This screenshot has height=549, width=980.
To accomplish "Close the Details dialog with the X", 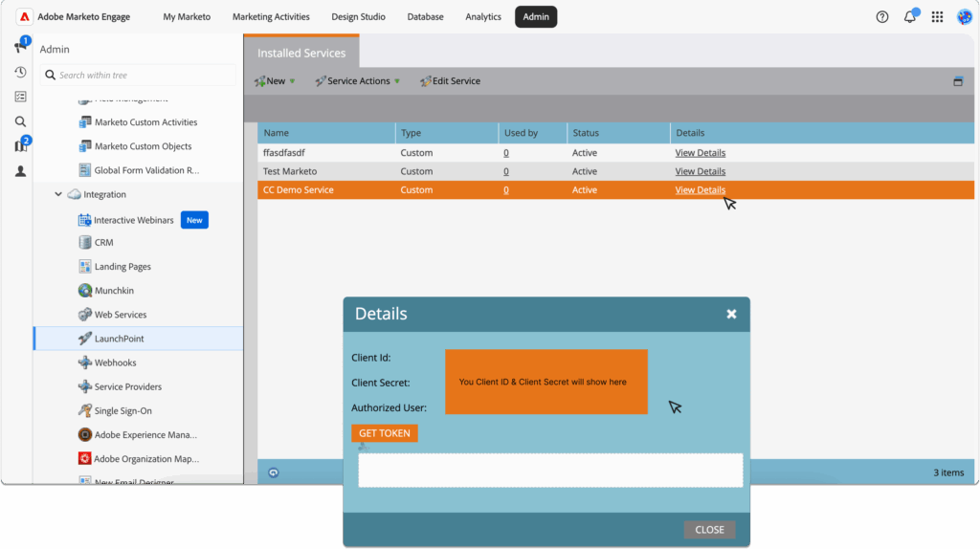I will click(731, 314).
